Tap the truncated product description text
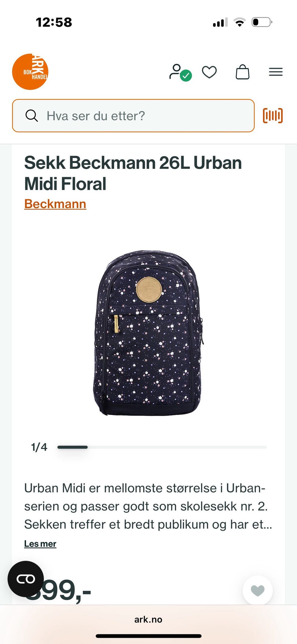 148,506
